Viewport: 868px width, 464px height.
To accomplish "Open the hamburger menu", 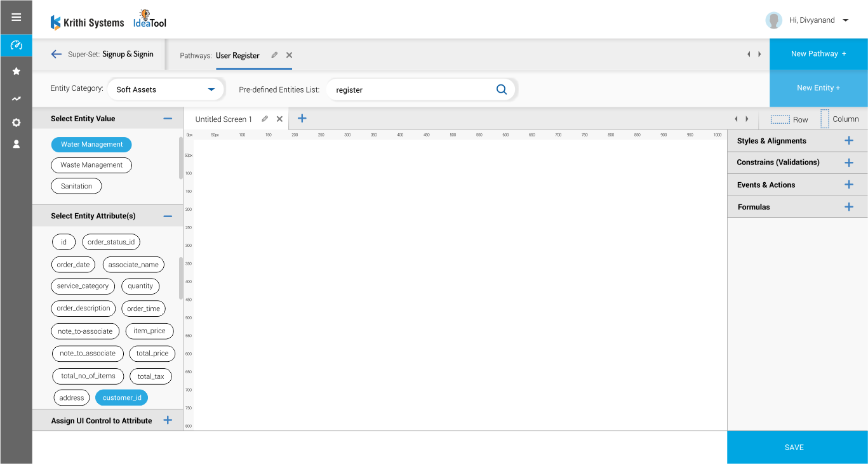I will point(17,17).
